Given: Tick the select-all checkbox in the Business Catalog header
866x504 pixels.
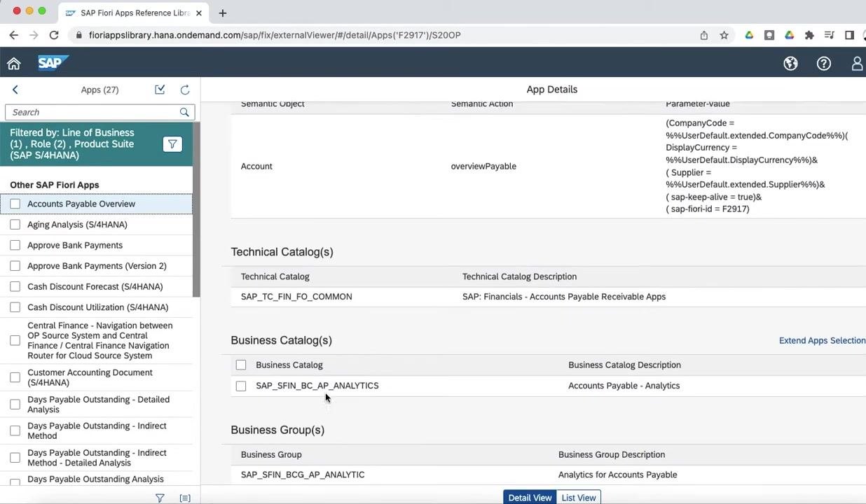Looking at the screenshot, I should pos(241,365).
